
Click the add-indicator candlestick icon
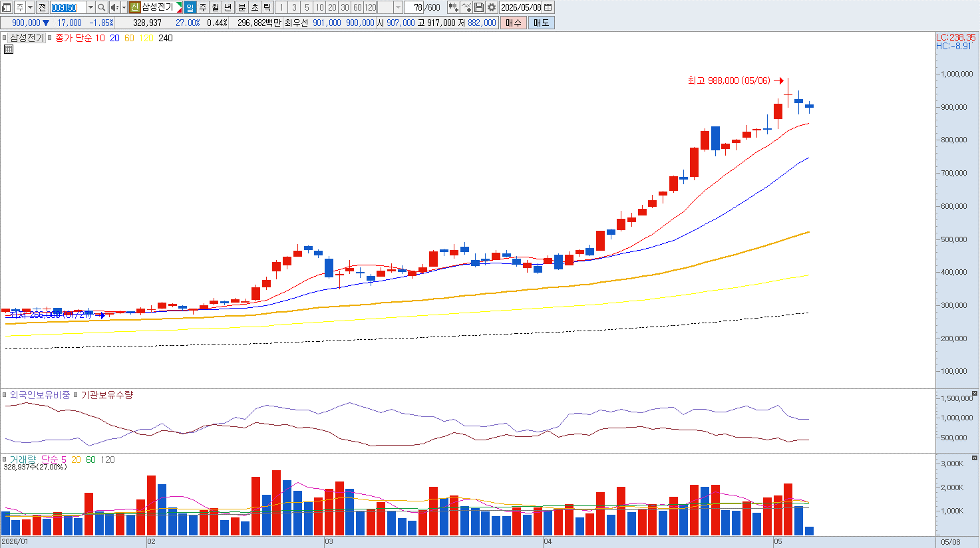click(454, 7)
